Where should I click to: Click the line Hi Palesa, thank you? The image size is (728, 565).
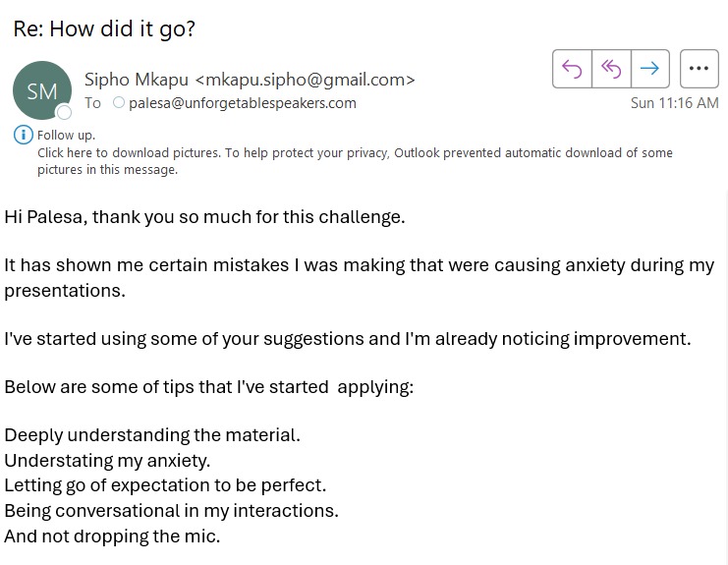(204, 217)
